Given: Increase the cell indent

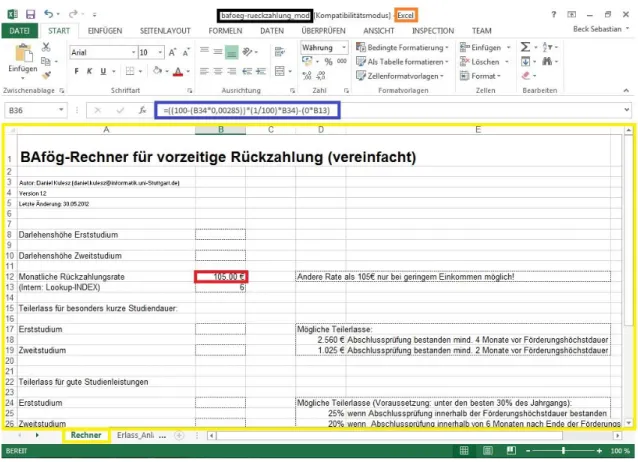Looking at the screenshot, I should point(261,72).
